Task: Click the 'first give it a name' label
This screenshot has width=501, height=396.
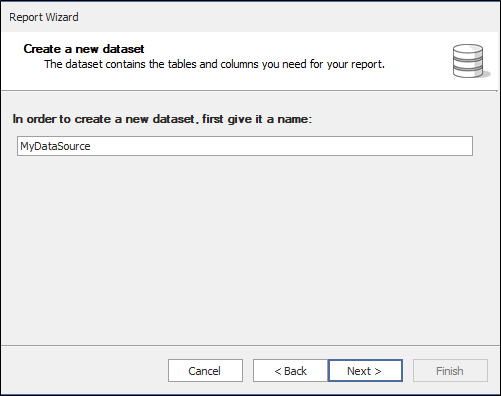Action: click(x=162, y=119)
